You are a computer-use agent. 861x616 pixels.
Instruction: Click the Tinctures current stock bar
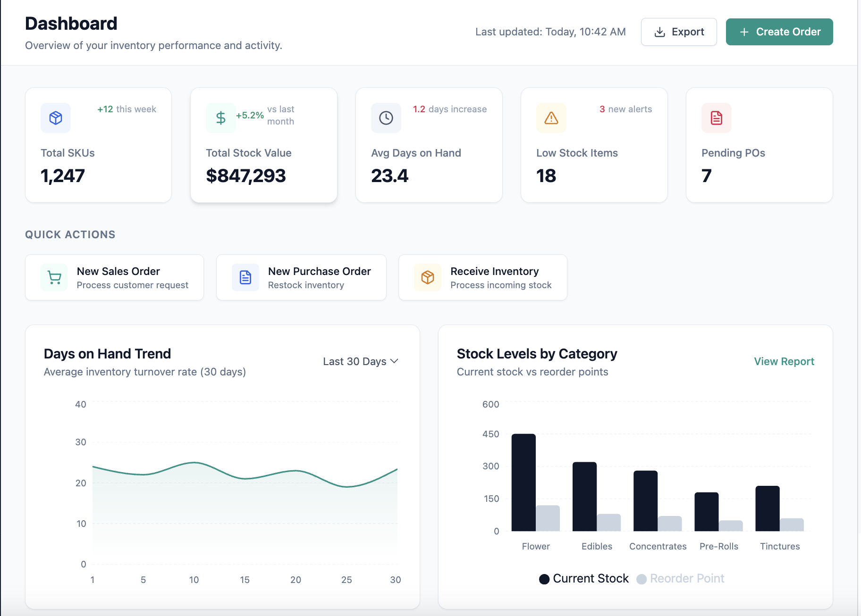click(767, 508)
